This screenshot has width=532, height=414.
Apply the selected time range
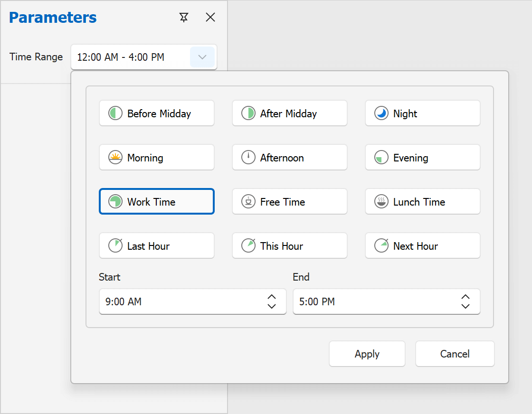367,354
